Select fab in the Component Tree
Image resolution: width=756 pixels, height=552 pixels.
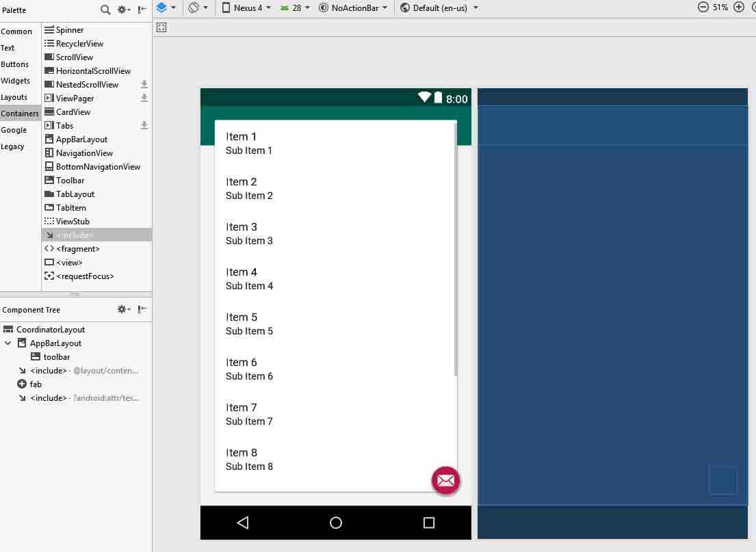36,384
